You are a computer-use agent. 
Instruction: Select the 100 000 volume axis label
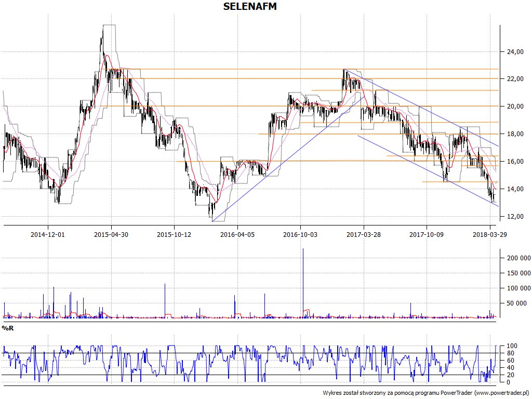[x=519, y=288]
